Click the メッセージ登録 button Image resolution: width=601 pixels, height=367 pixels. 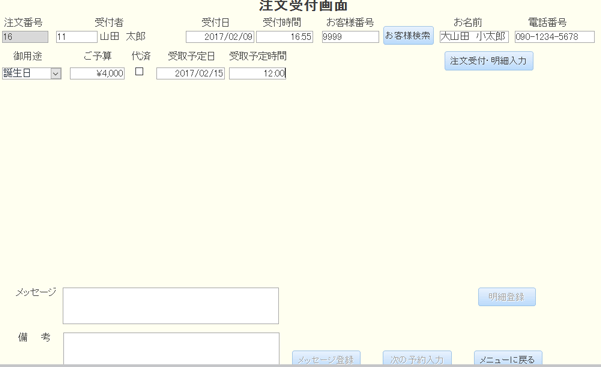click(326, 358)
